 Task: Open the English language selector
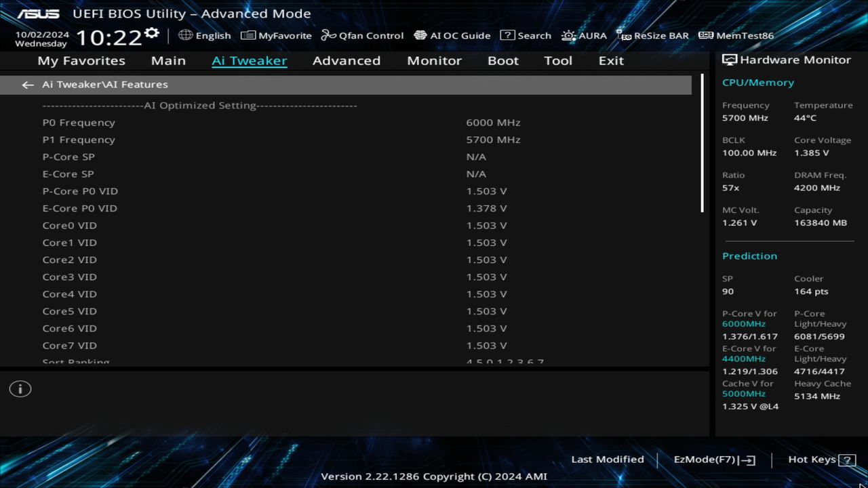(x=205, y=35)
